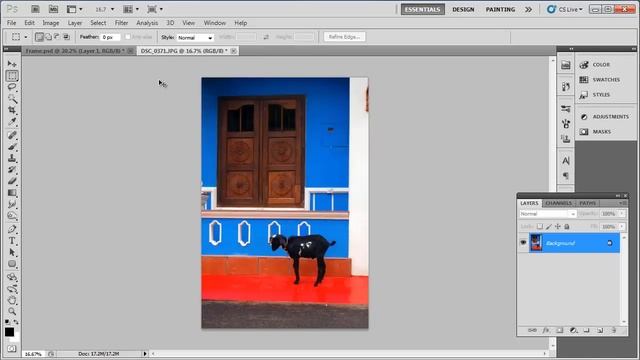640x360 pixels.
Task: Choose Add to selection mode
Action: coord(48,37)
